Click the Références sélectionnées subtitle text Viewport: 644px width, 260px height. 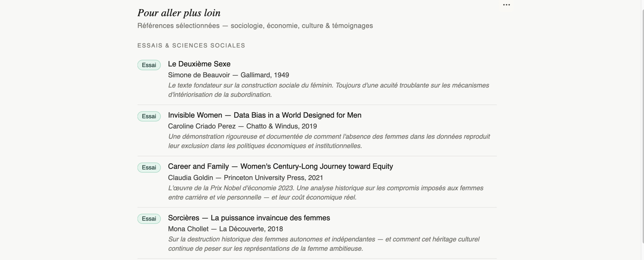tap(255, 26)
